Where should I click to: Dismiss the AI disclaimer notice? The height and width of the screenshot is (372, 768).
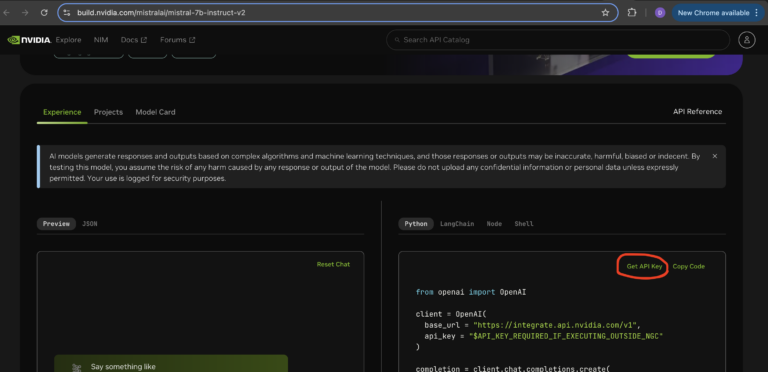pyautogui.click(x=715, y=156)
